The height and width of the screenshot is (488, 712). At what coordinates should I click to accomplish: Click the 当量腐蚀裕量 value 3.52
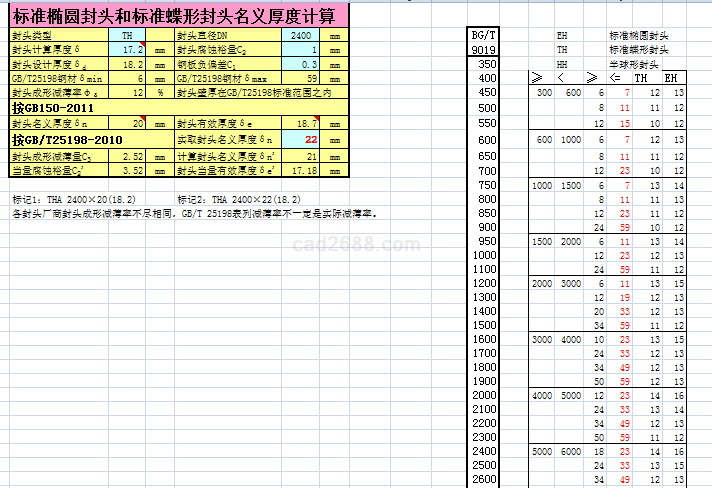[127, 171]
